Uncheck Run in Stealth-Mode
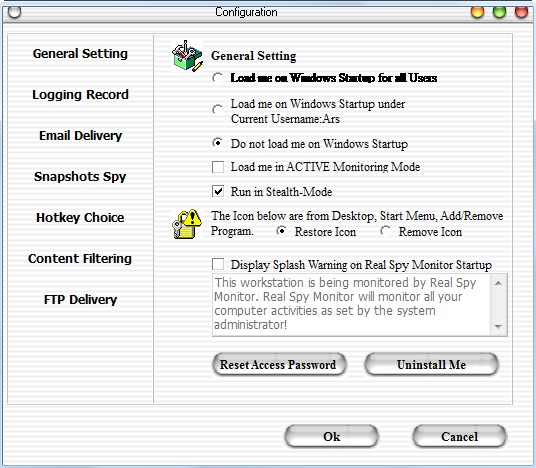 coord(218,191)
